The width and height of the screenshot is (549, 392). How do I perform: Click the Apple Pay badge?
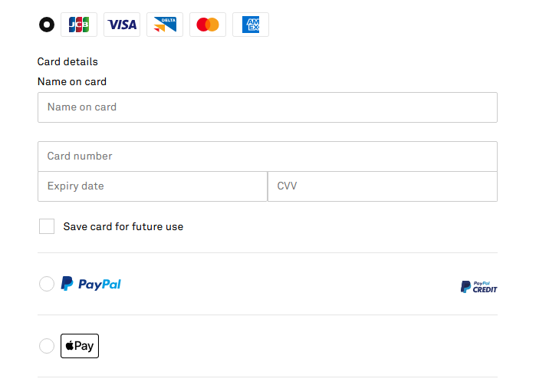coord(80,346)
